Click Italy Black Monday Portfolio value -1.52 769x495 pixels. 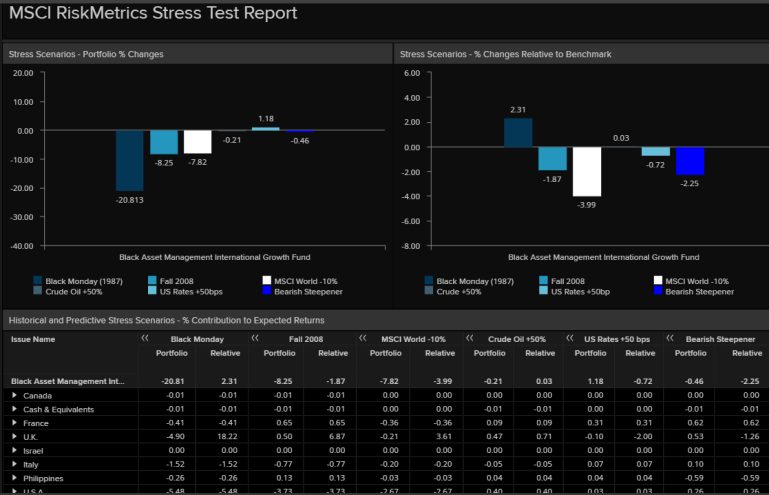[x=176, y=464]
